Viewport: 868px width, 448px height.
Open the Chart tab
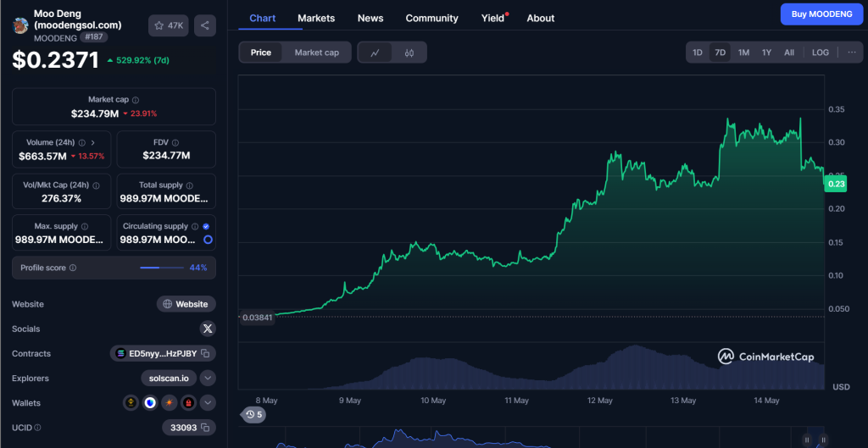(263, 19)
